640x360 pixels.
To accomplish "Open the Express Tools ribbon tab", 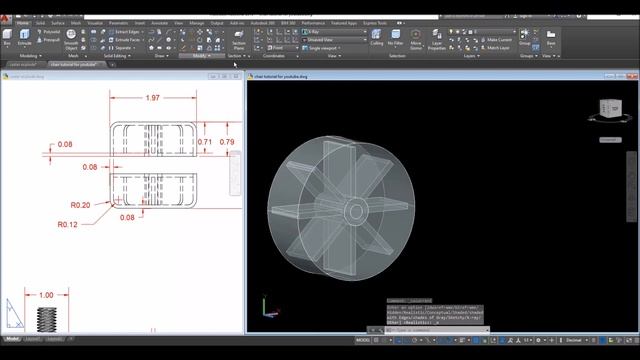I will tap(376, 23).
